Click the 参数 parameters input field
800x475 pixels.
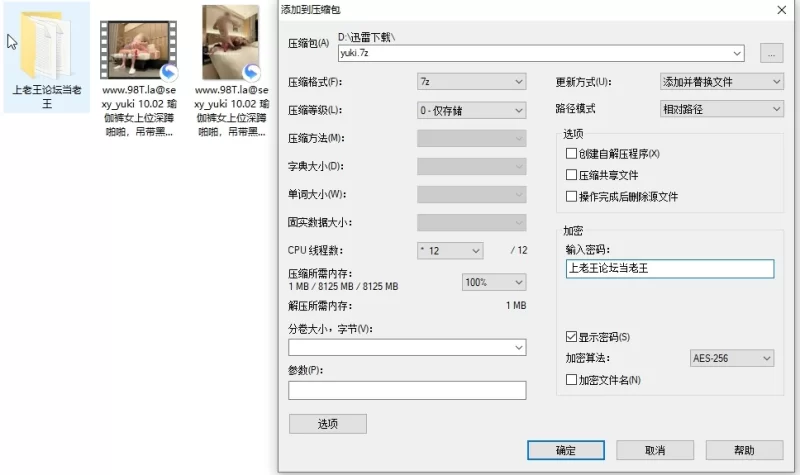[407, 390]
